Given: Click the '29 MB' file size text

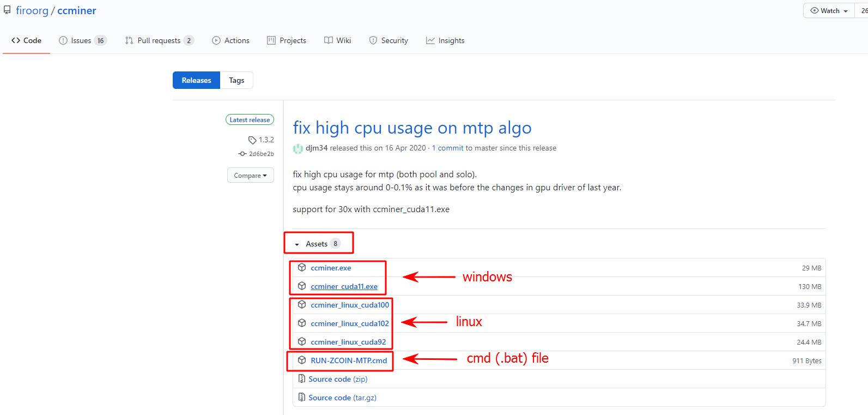Looking at the screenshot, I should (x=811, y=268).
